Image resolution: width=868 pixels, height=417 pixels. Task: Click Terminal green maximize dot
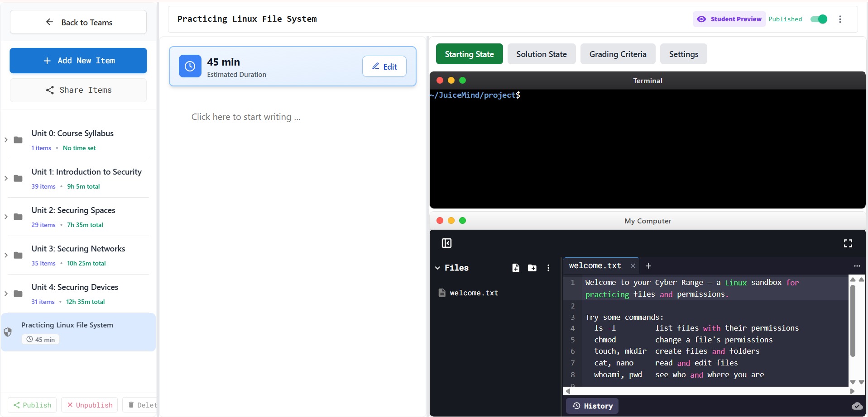462,81
